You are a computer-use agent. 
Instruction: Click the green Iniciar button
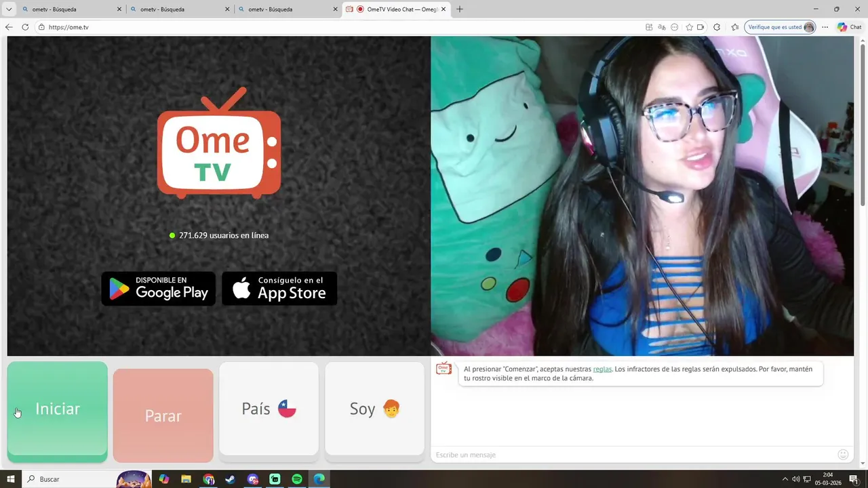tap(58, 411)
